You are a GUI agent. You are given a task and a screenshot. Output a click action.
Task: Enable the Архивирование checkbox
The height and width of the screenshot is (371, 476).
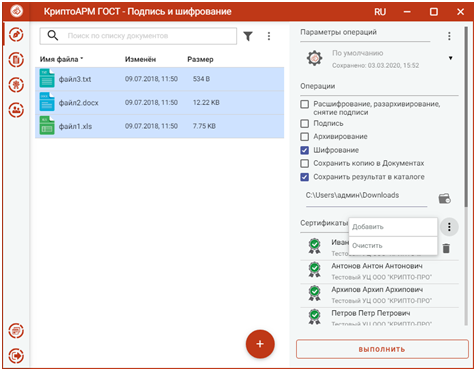[304, 137]
